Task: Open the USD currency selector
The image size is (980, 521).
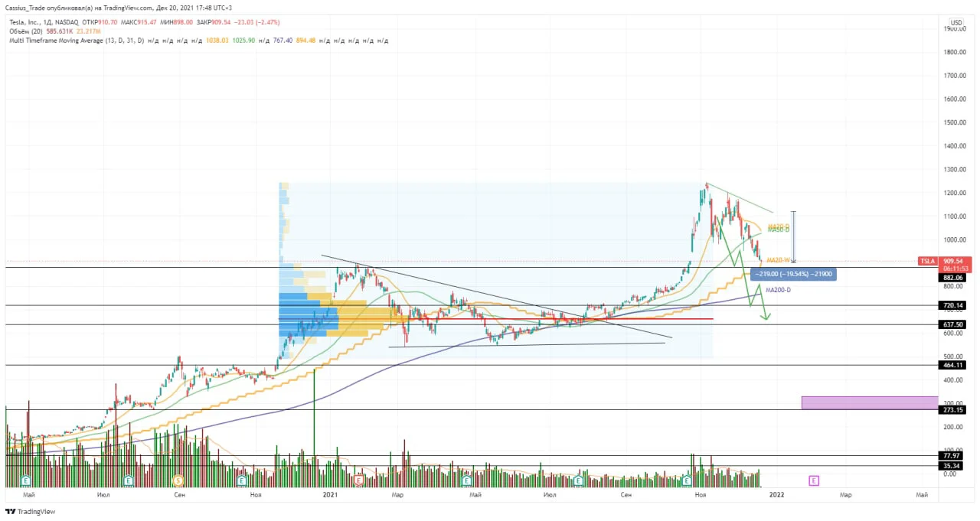Action: 956,22
